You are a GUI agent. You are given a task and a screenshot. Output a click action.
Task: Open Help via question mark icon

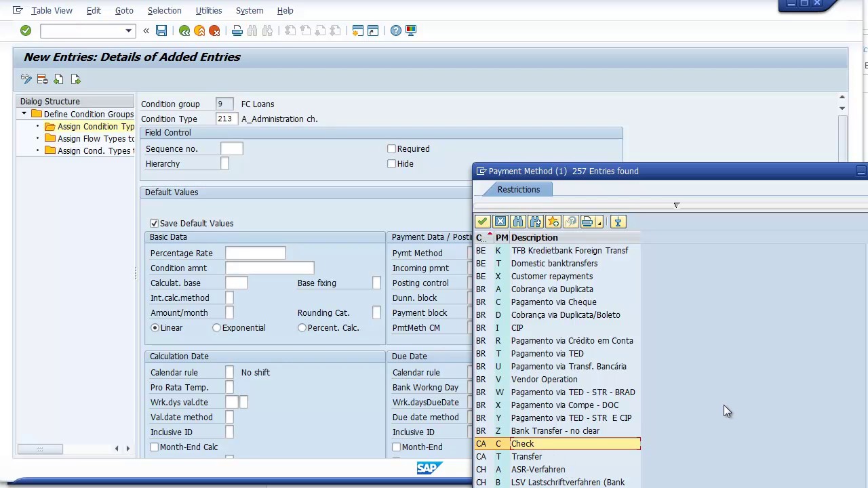click(396, 30)
